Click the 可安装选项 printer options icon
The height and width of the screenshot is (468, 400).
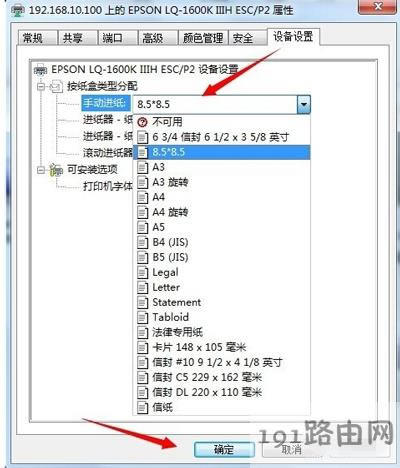point(56,170)
